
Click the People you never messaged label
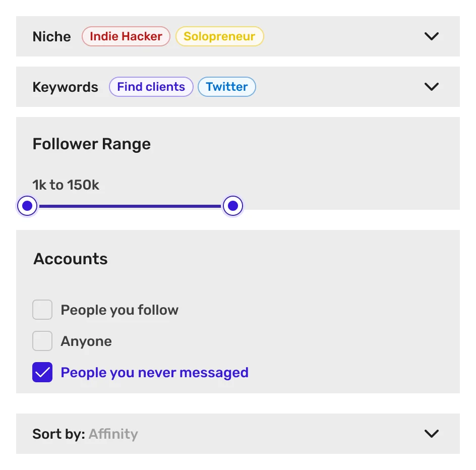[154, 372]
